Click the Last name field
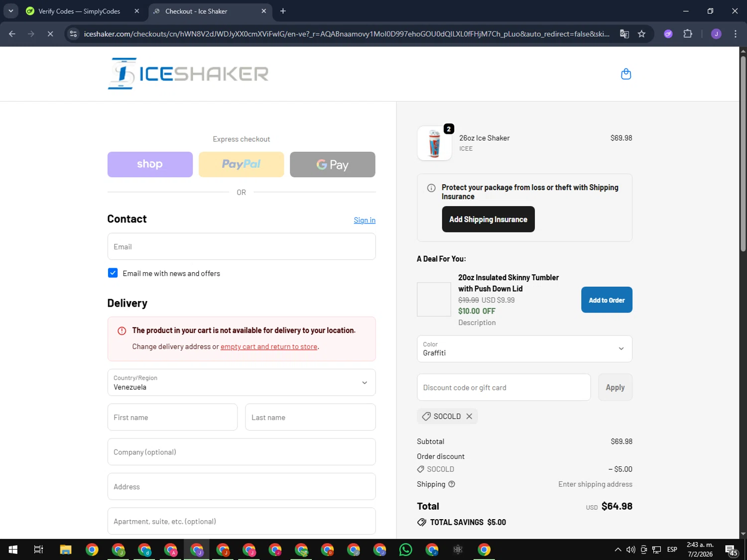This screenshot has width=747, height=560. [310, 417]
